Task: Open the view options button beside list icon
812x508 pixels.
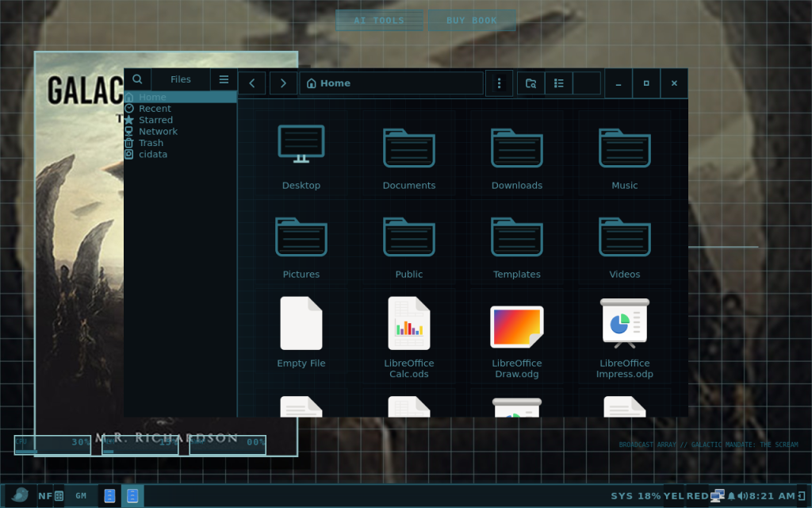Action: point(587,83)
